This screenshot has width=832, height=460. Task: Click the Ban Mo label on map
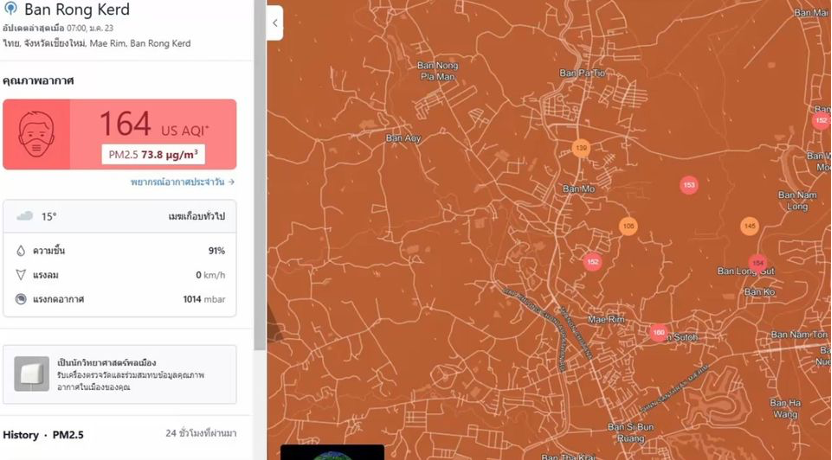coord(579,188)
